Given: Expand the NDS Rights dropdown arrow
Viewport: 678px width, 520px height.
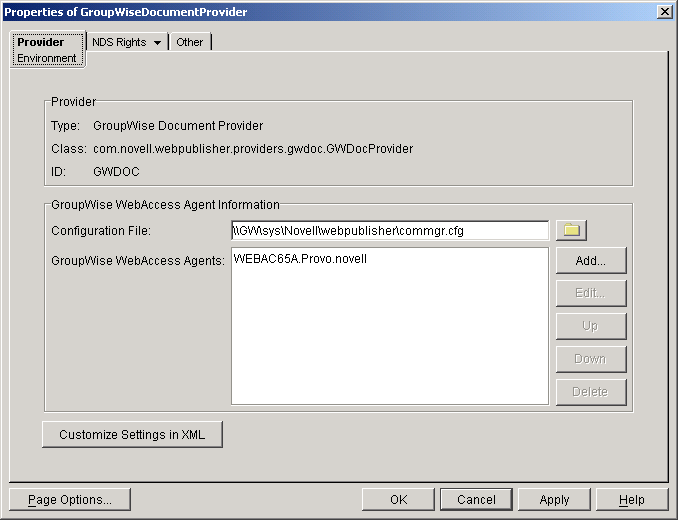Looking at the screenshot, I should click(157, 43).
